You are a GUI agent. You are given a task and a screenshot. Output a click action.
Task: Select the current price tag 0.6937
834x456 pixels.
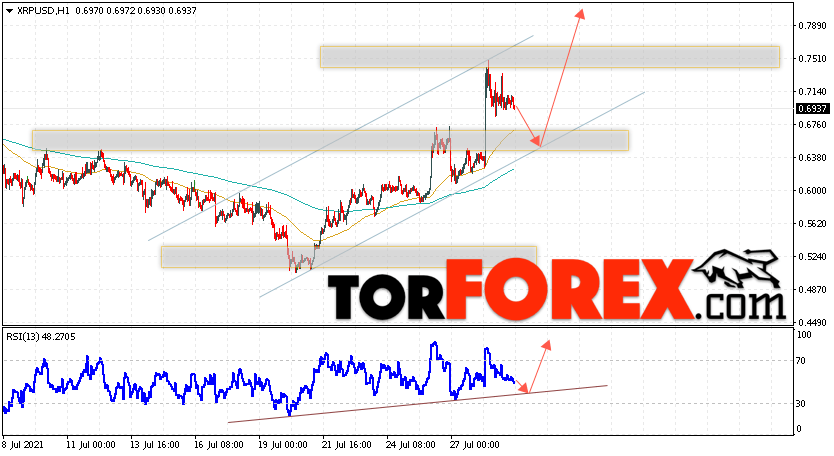812,109
